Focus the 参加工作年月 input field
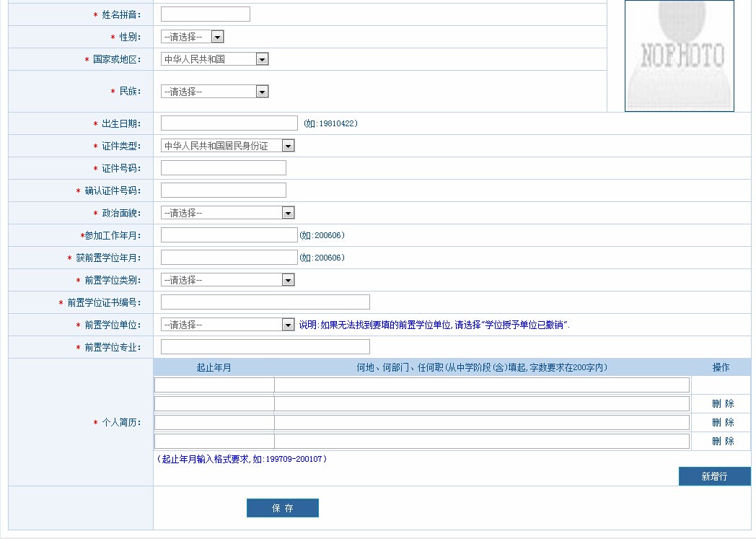Viewport: 756px width, 539px height. (229, 235)
